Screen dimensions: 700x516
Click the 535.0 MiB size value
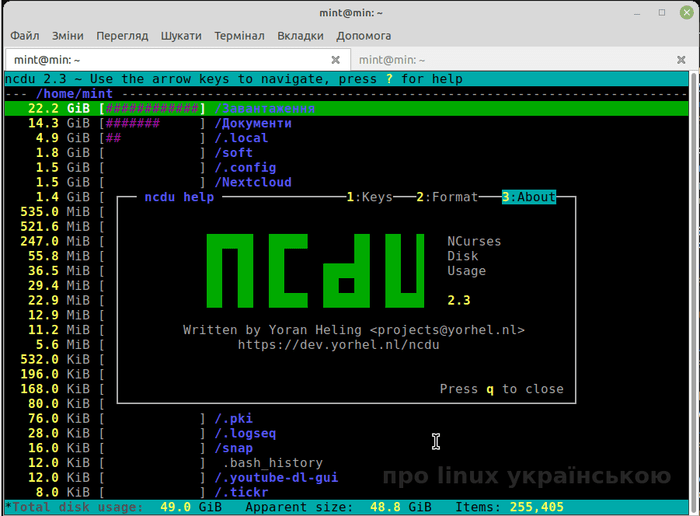tap(55, 212)
